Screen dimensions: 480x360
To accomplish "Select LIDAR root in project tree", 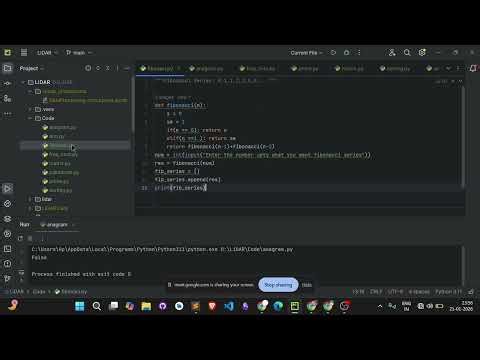I will [x=39, y=82].
